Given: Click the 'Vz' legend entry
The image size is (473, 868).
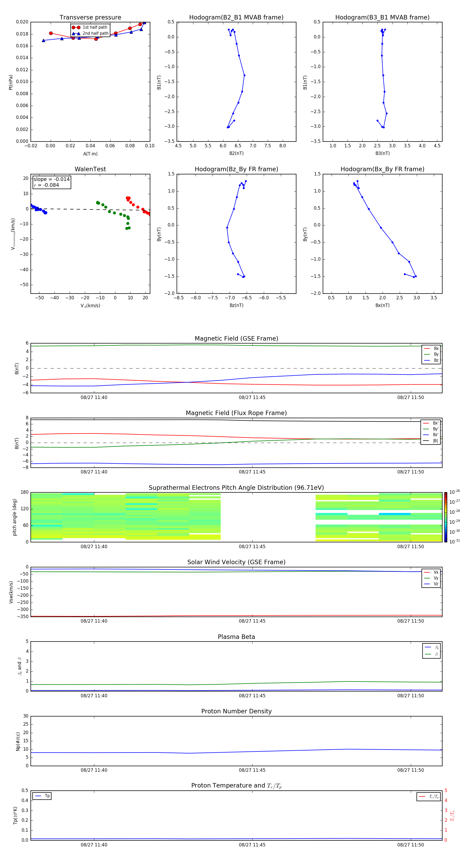Looking at the screenshot, I should [431, 584].
